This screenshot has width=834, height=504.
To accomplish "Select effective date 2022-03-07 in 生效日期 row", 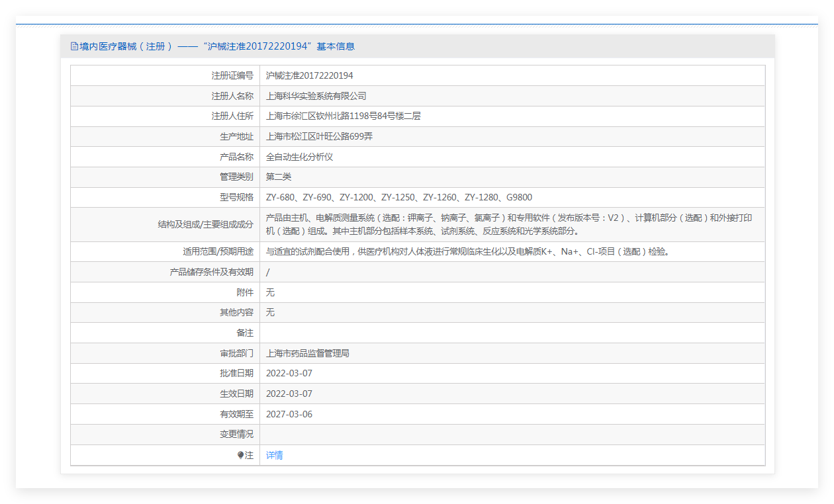I will 289,394.
